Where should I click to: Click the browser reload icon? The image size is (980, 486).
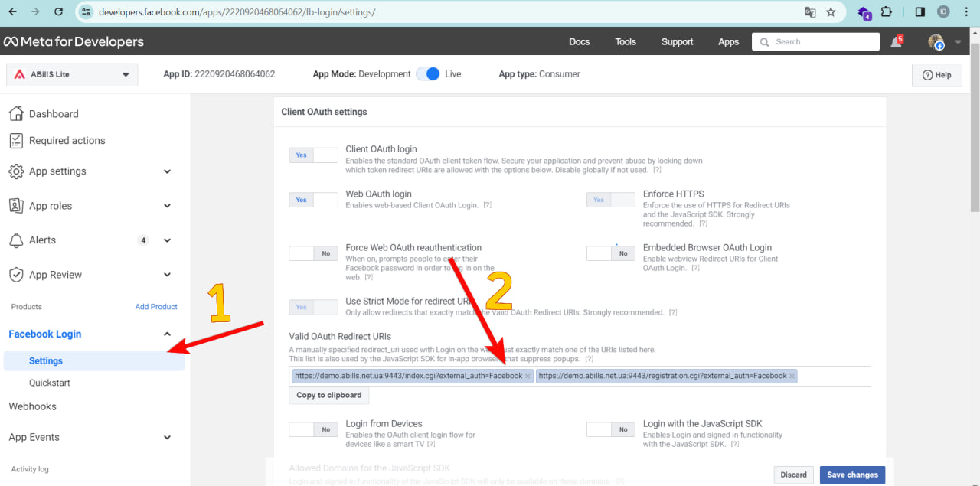pyautogui.click(x=59, y=12)
